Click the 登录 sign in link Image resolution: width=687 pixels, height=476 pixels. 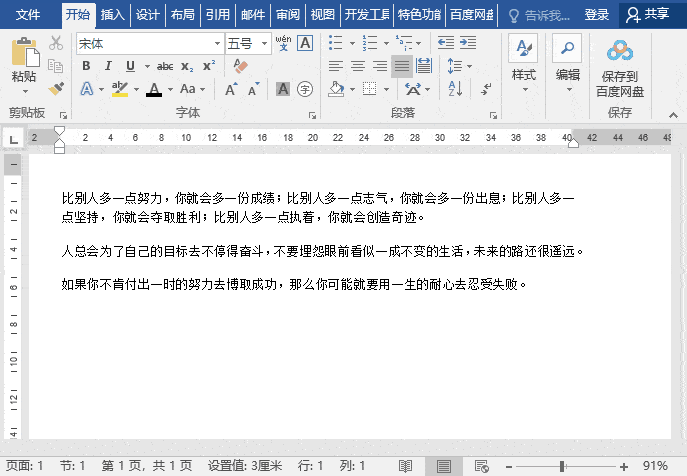(x=596, y=15)
